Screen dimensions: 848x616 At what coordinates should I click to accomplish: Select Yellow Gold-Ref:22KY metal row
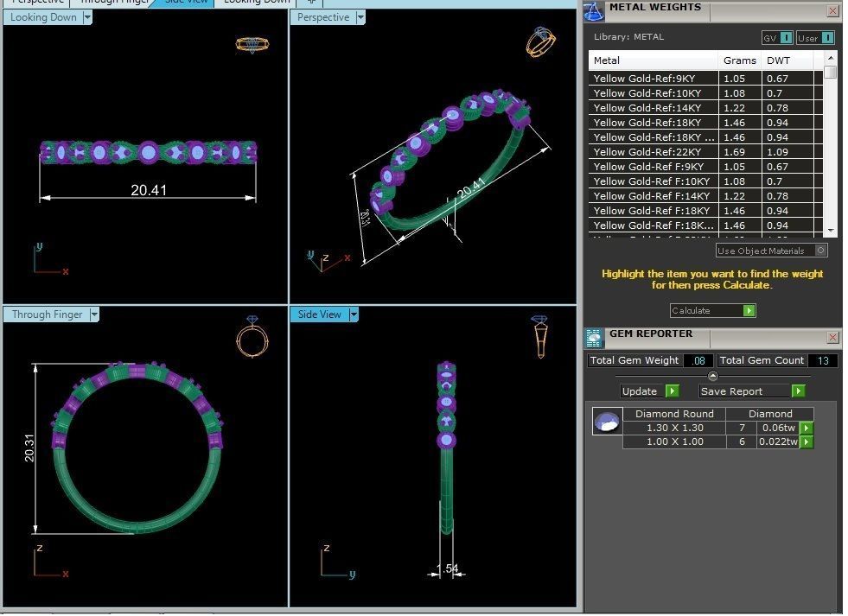654,152
